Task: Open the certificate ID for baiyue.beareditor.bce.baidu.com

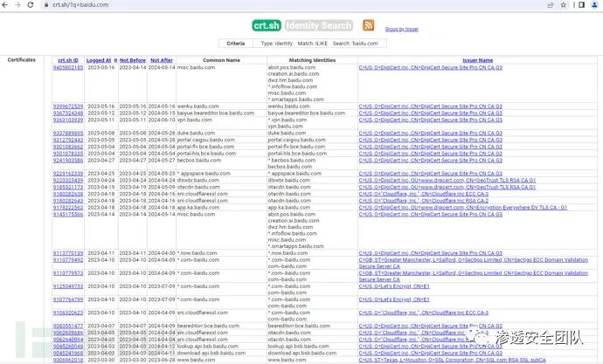Action: pos(68,113)
